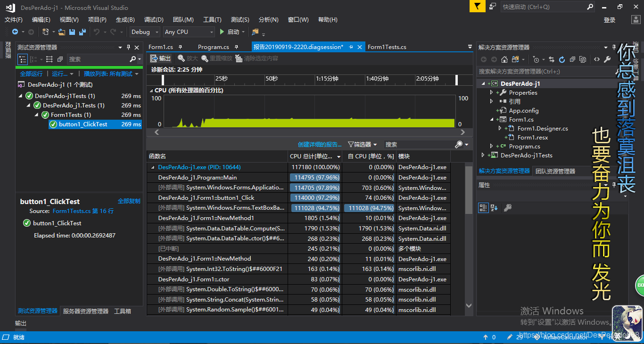This screenshot has width=644, height=344.
Task: Click the green Start debugging play icon
Action: [223, 32]
